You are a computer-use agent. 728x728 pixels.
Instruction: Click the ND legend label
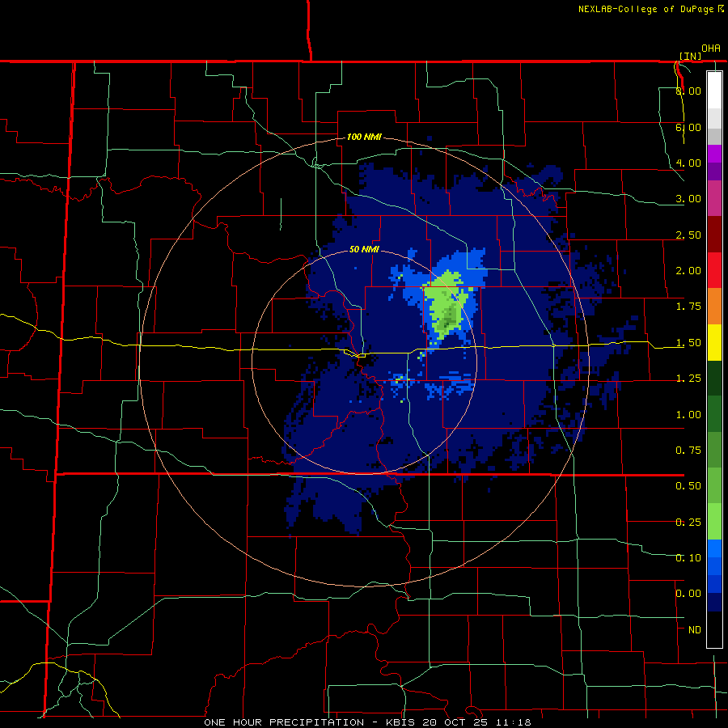point(695,630)
